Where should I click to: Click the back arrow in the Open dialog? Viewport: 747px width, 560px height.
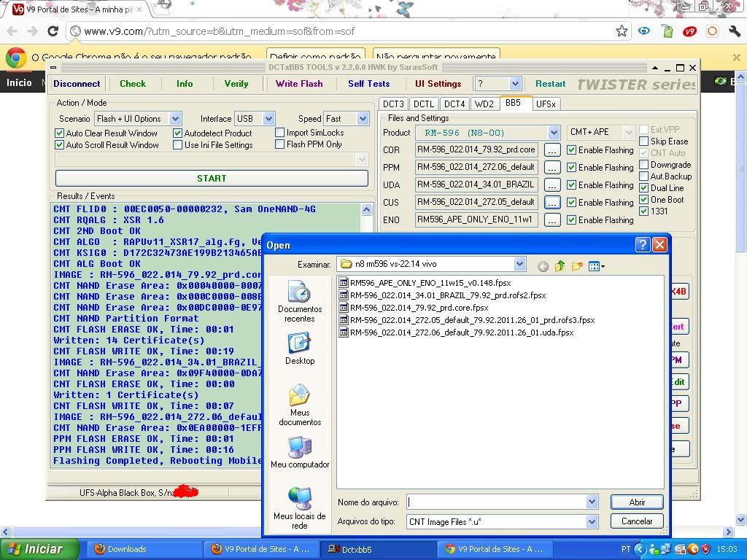(x=543, y=266)
